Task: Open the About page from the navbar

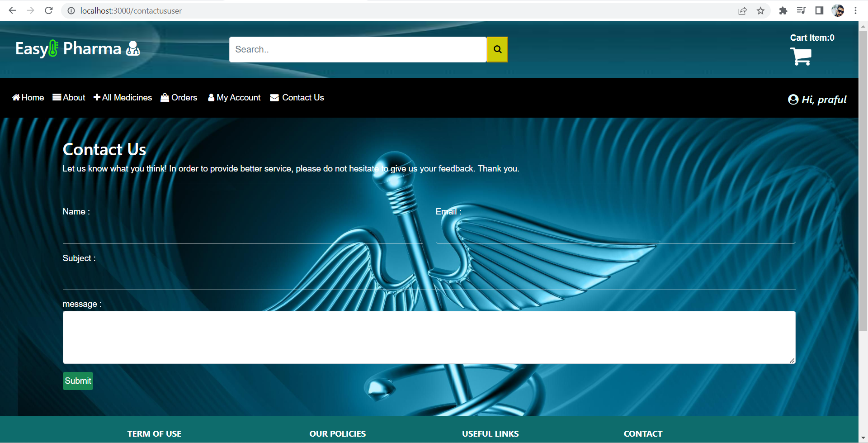Action: coord(73,97)
